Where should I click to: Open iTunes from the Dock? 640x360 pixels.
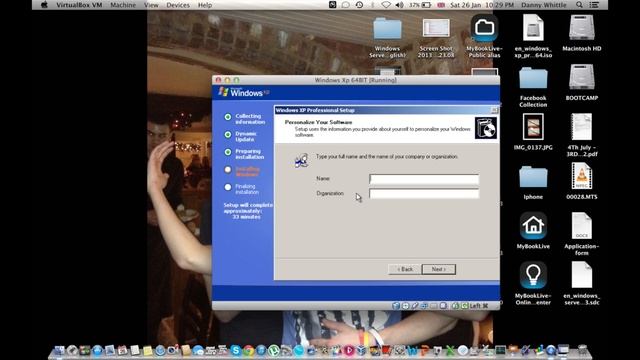click(x=261, y=350)
